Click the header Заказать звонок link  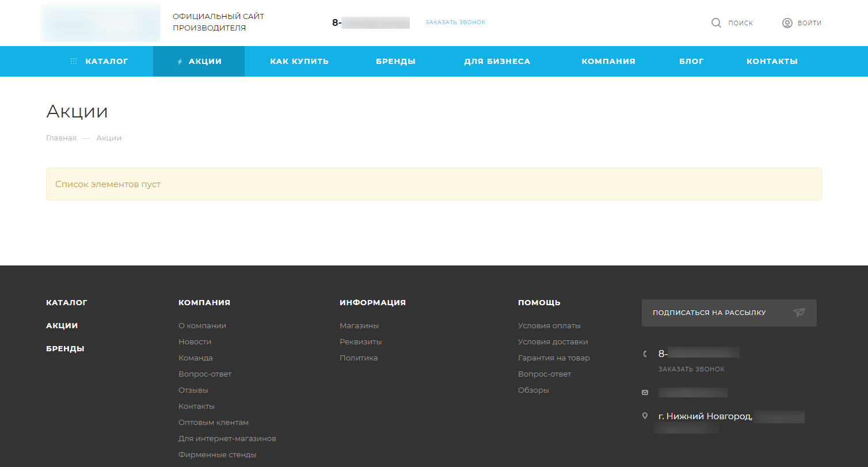coord(455,22)
